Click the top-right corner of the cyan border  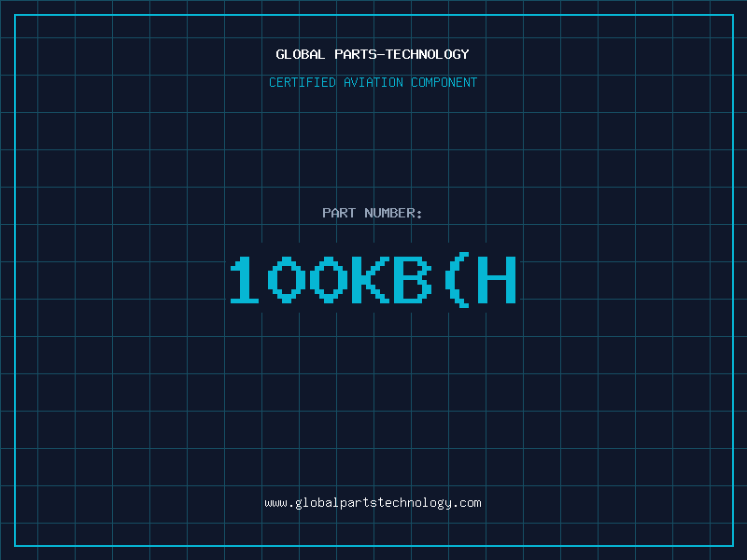(x=732, y=15)
